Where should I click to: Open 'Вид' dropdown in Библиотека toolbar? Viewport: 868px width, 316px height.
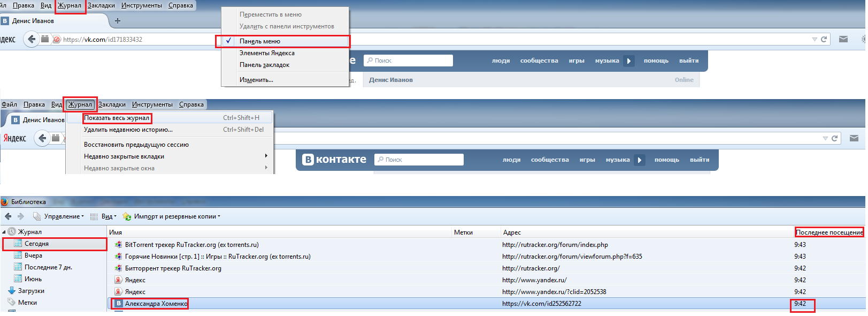click(103, 216)
